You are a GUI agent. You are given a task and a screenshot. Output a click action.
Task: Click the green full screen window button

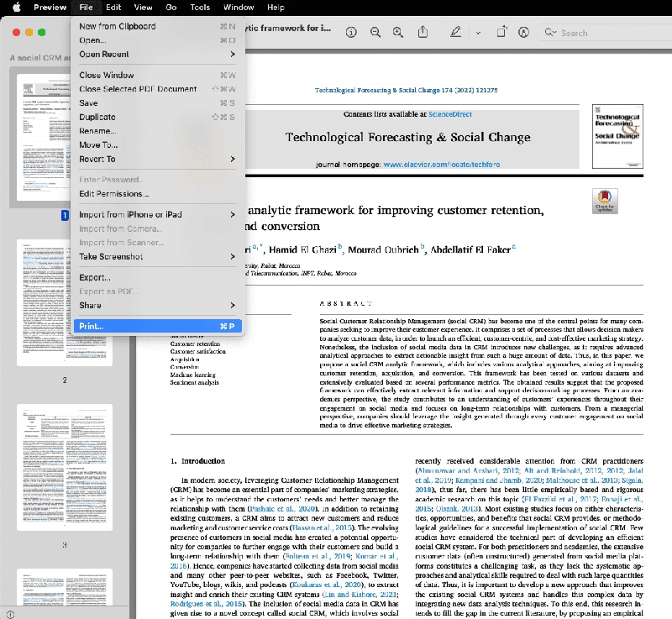coord(41,33)
